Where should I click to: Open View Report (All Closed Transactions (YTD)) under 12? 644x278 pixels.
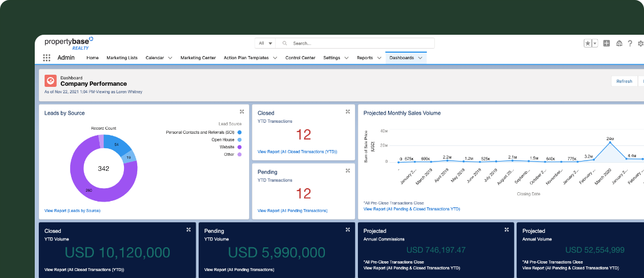coord(297,152)
